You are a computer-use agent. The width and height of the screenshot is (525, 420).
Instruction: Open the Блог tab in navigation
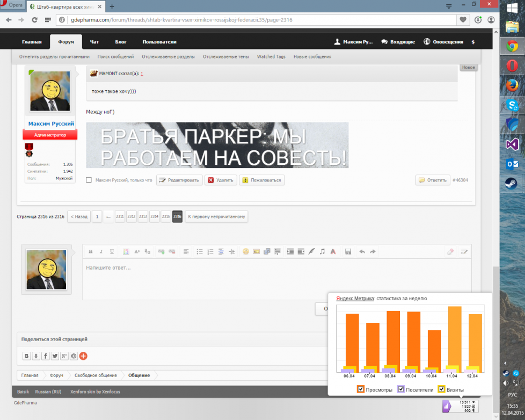[121, 42]
